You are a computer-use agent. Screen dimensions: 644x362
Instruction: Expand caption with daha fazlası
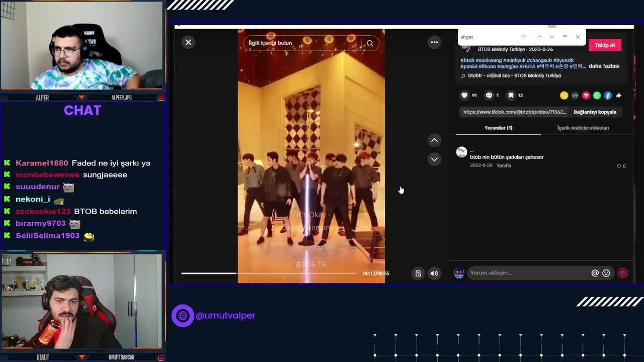604,66
